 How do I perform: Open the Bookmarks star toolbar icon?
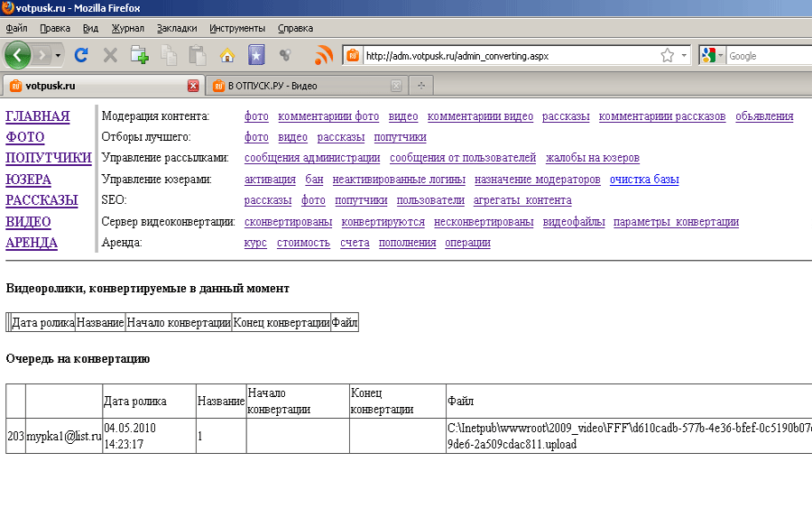coord(256,55)
